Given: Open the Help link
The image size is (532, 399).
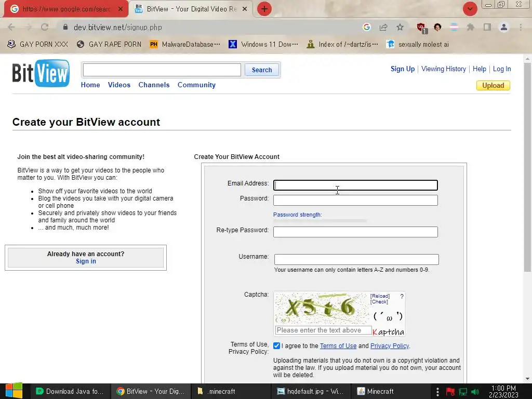Looking at the screenshot, I should (x=480, y=69).
